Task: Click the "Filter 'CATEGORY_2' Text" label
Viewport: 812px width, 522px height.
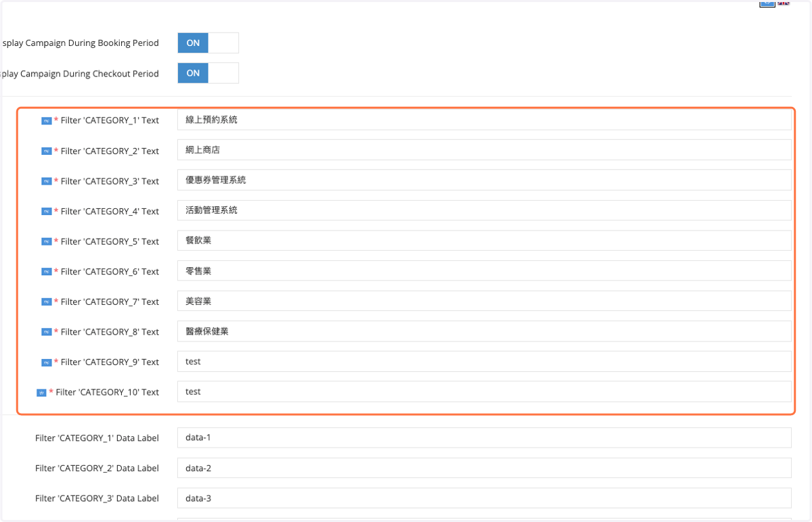Action: pyautogui.click(x=110, y=151)
